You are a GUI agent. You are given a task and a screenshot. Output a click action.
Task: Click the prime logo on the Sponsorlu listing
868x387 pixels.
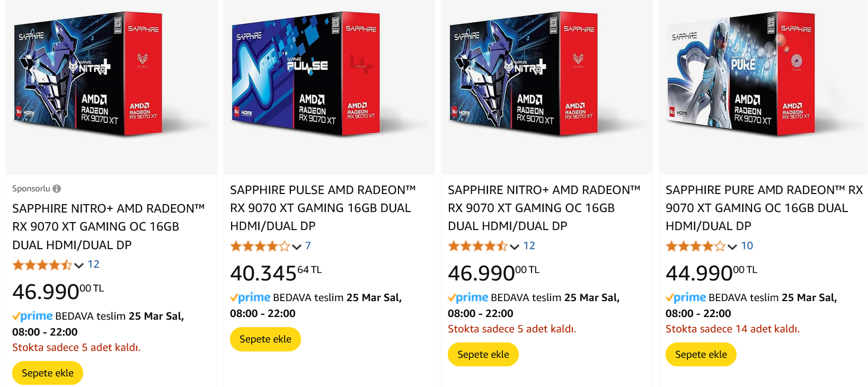click(x=33, y=316)
